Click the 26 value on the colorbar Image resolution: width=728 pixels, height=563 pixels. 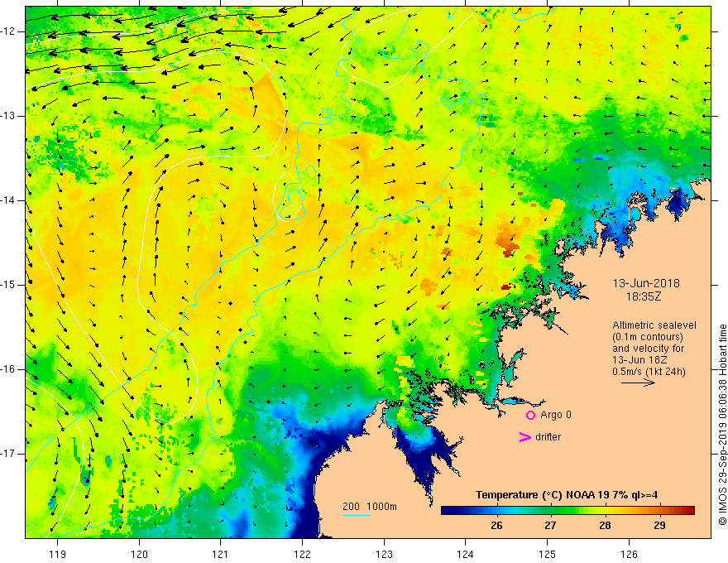point(496,526)
